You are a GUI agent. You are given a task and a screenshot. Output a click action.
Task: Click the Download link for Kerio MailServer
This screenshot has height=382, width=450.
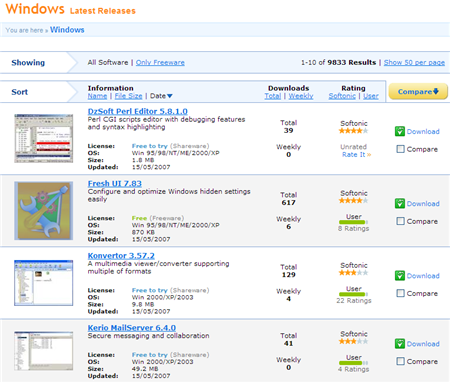pos(423,344)
